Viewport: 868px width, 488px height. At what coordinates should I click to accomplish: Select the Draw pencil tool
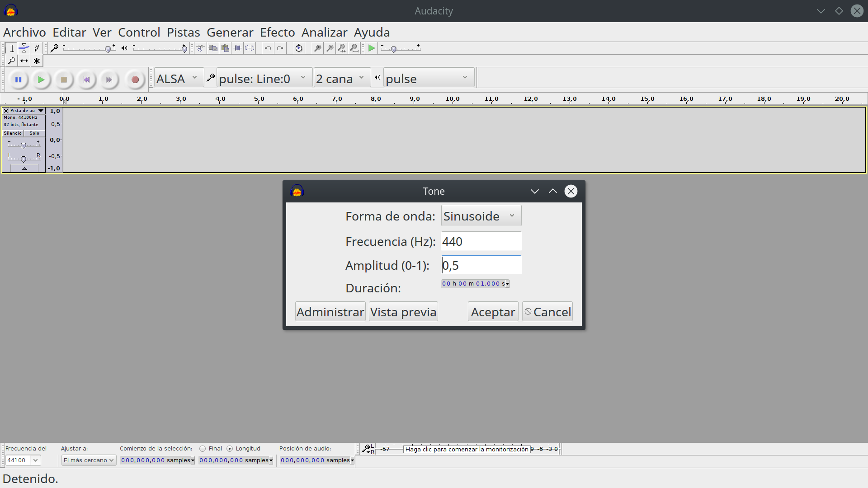[x=37, y=48]
